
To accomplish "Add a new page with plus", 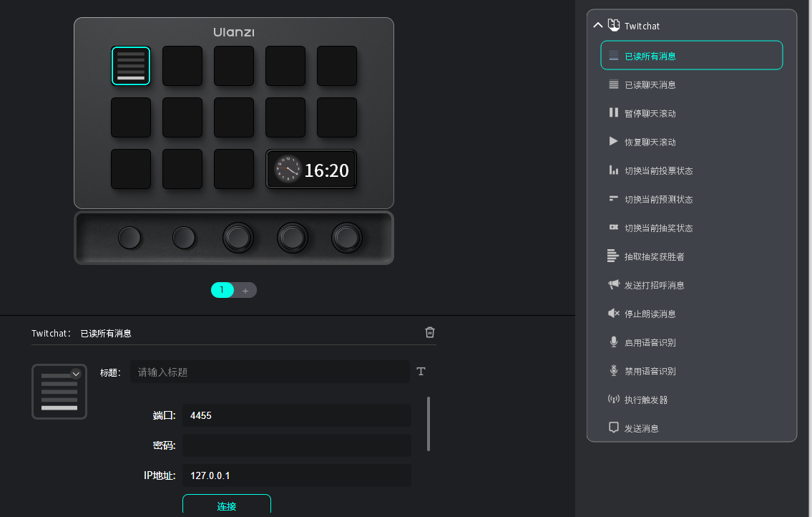I will click(x=245, y=290).
